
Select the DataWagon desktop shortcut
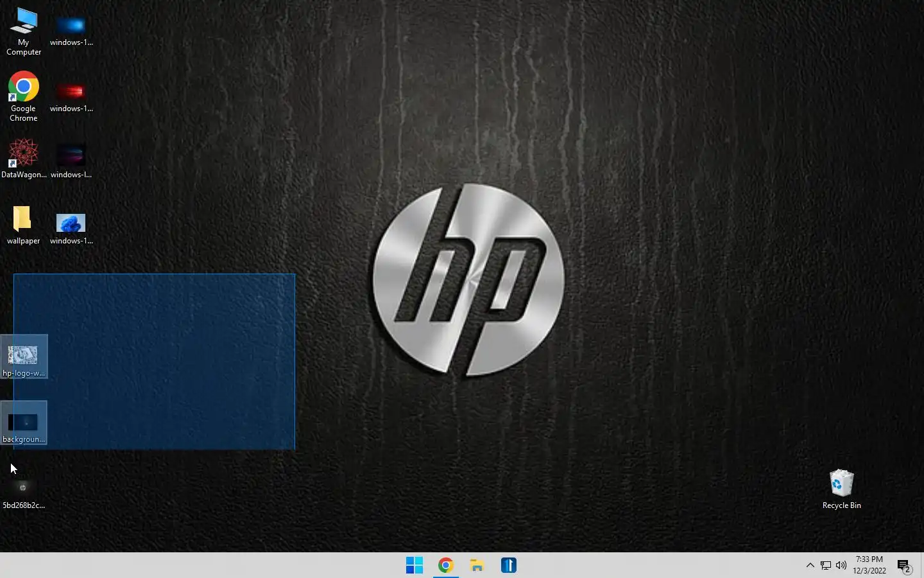point(24,158)
